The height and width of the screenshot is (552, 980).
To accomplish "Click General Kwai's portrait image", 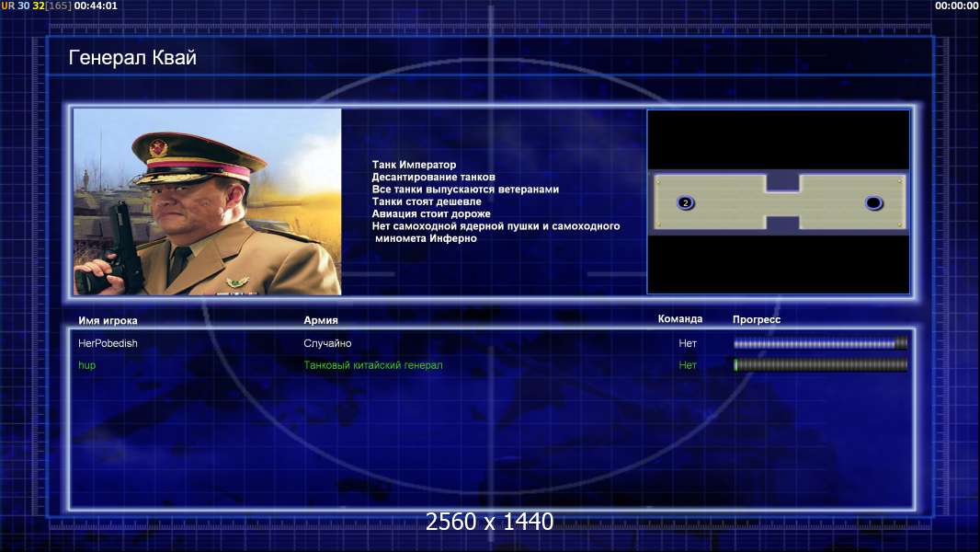I will pyautogui.click(x=208, y=201).
